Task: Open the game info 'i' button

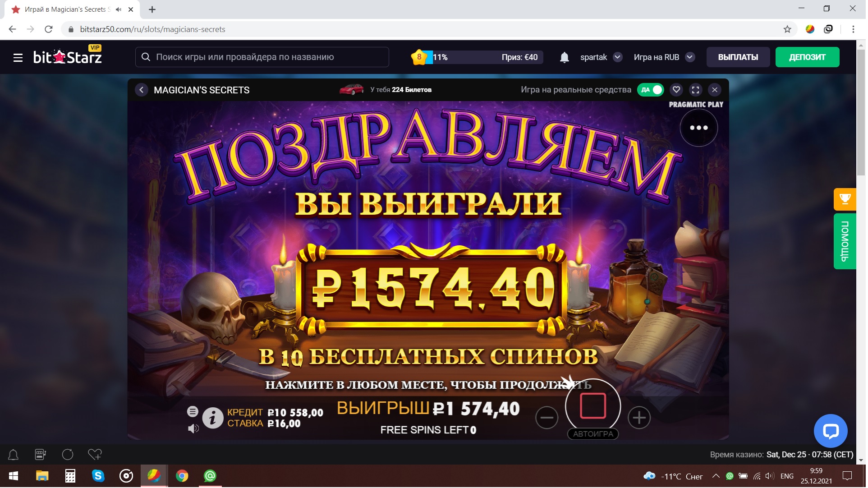Action: point(213,419)
